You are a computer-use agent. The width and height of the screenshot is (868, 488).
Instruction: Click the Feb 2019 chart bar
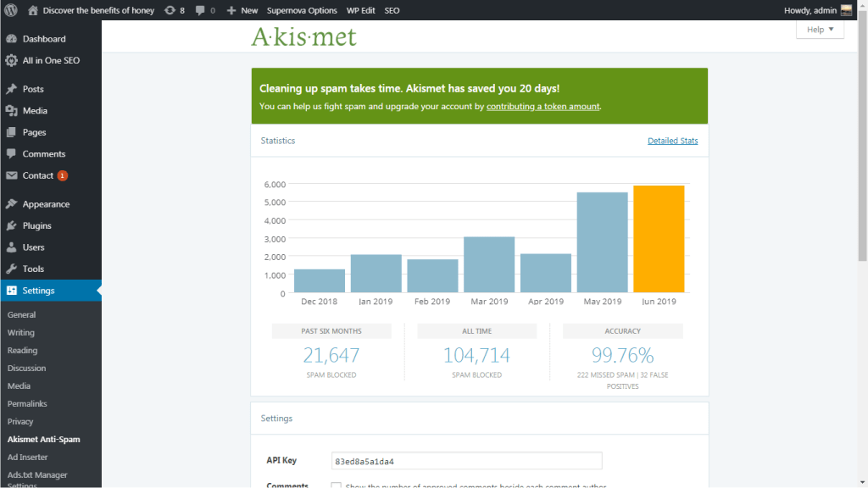pos(432,275)
